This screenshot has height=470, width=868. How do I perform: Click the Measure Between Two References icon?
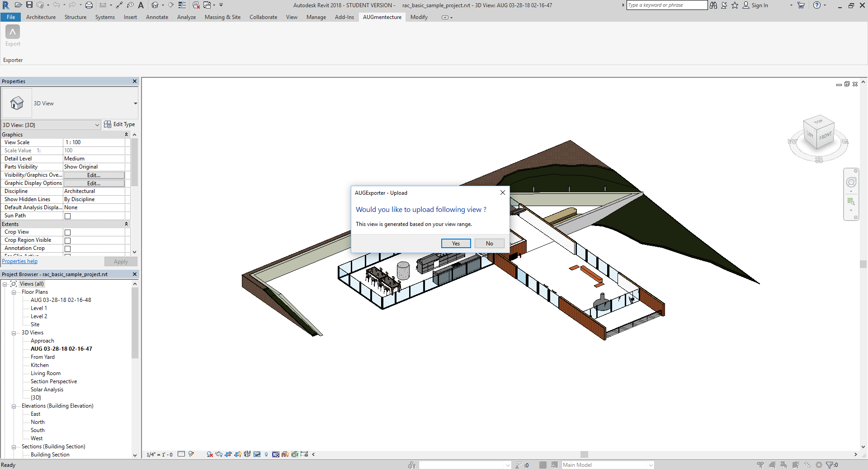coord(119,5)
